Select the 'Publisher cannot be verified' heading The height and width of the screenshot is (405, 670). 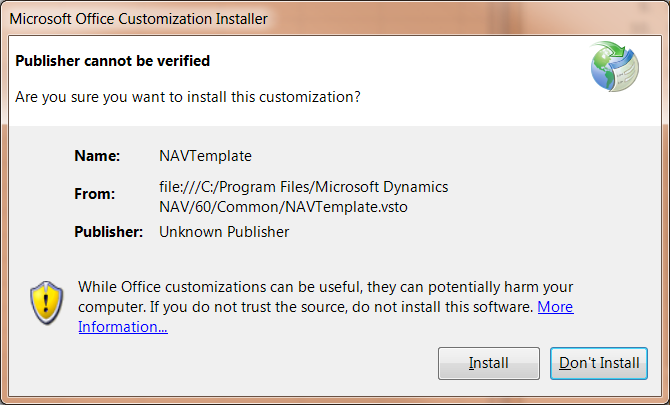(112, 61)
